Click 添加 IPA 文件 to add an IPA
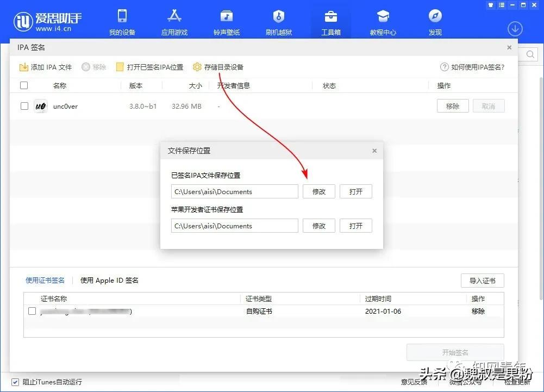This screenshot has width=544, height=392. click(46, 67)
